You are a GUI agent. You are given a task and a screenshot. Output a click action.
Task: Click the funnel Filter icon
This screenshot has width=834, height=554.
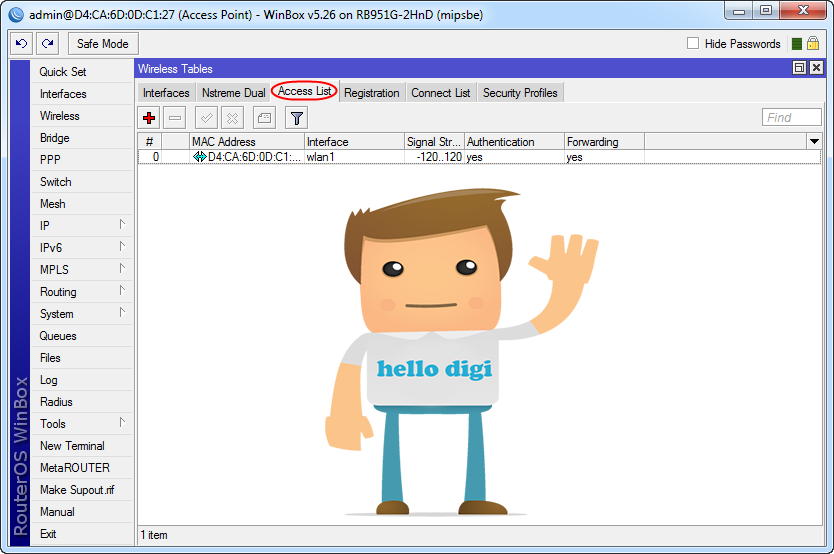tap(297, 118)
